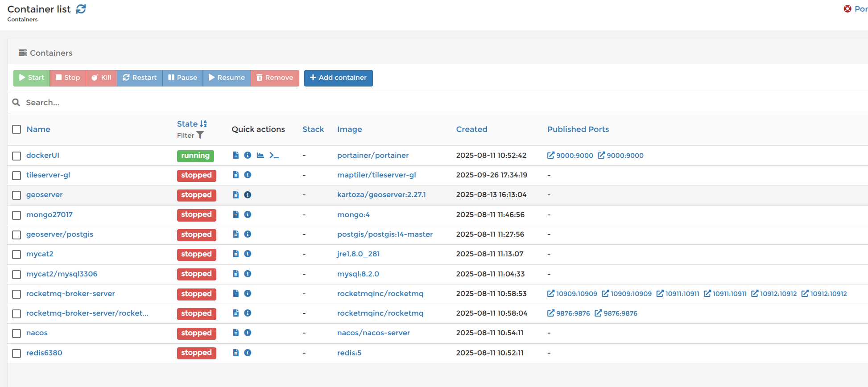Viewport: 868px width, 387px height.
Task: Open first 9876:9876 published port link
Action: 569,313
